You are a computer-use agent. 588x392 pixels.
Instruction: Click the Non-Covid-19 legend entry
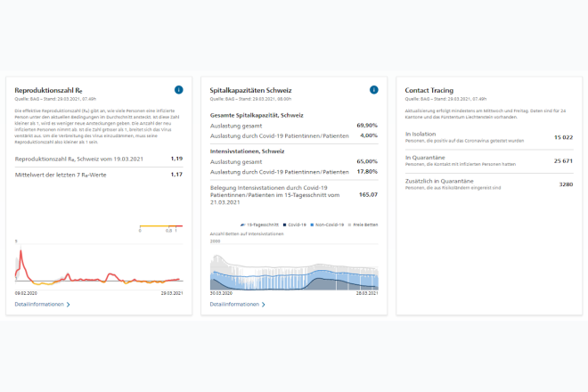tap(327, 225)
